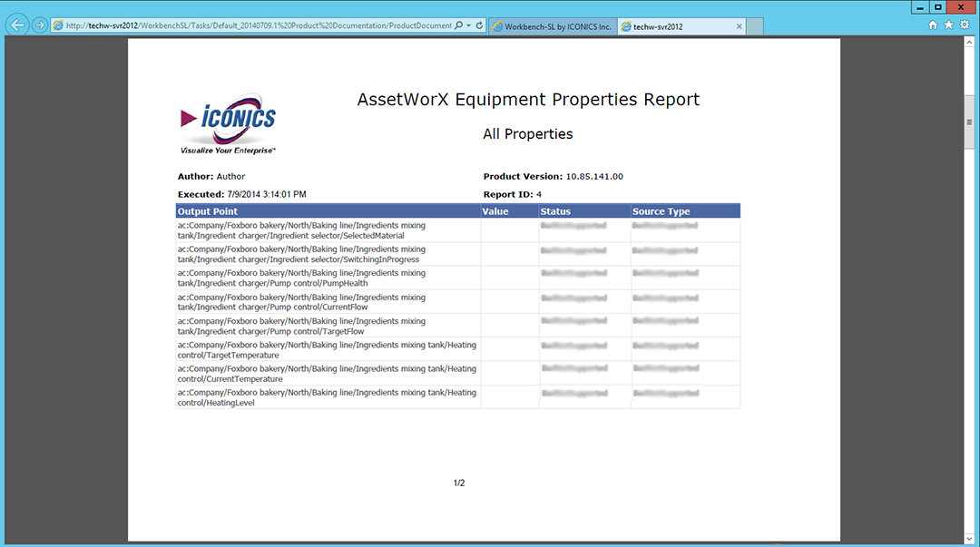Refresh the page with the reload icon
980x547 pixels.
(479, 26)
